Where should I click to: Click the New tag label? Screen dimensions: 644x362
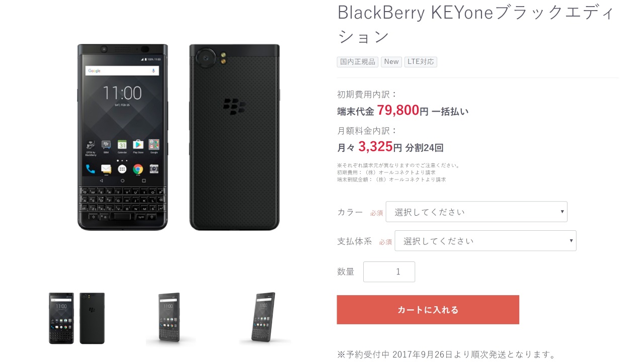coord(391,62)
